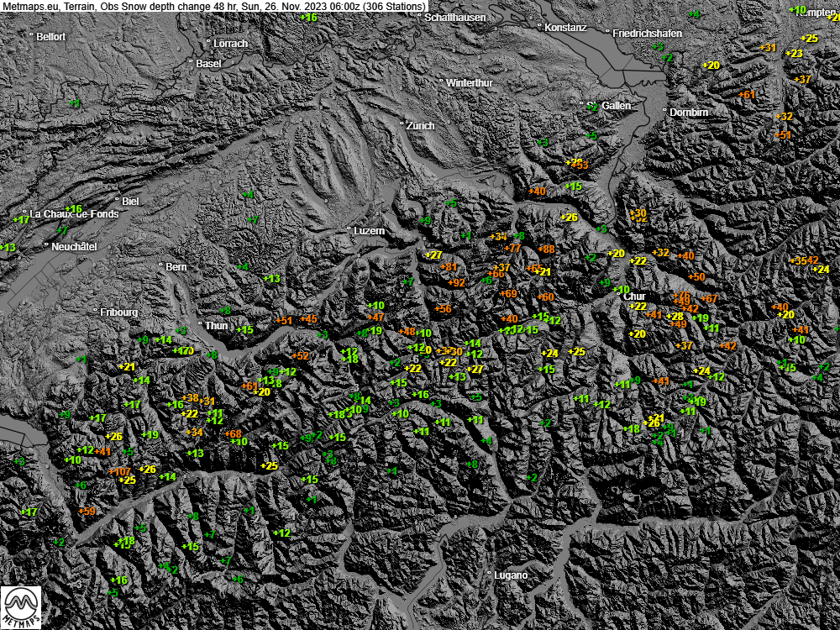The height and width of the screenshot is (630, 840).
Task: Select the Basel city label
Action: pyautogui.click(x=208, y=63)
